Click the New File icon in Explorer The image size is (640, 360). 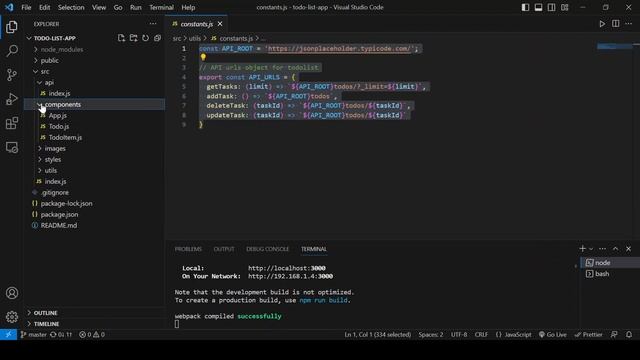(x=121, y=38)
